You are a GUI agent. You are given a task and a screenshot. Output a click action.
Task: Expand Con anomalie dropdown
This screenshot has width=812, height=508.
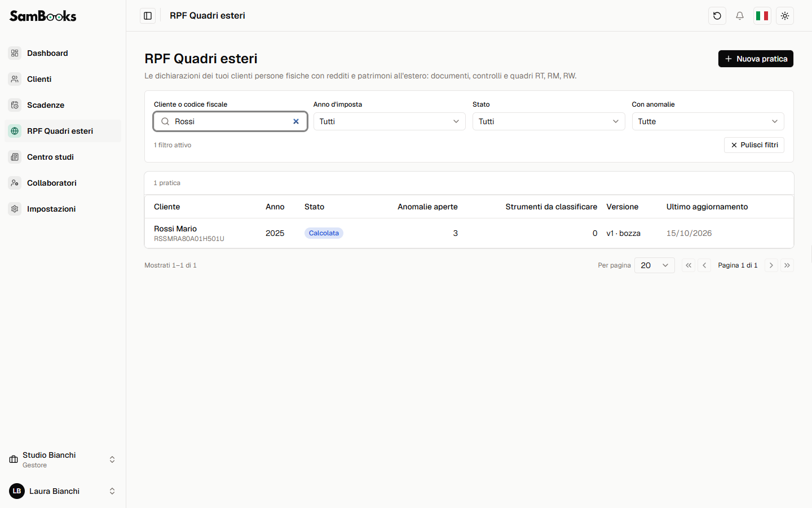coord(708,121)
